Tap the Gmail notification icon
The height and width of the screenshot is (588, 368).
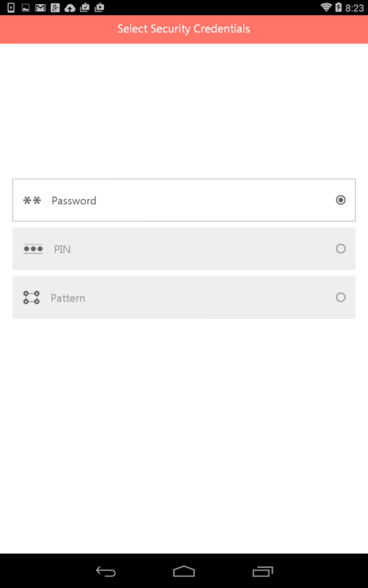tap(40, 7)
